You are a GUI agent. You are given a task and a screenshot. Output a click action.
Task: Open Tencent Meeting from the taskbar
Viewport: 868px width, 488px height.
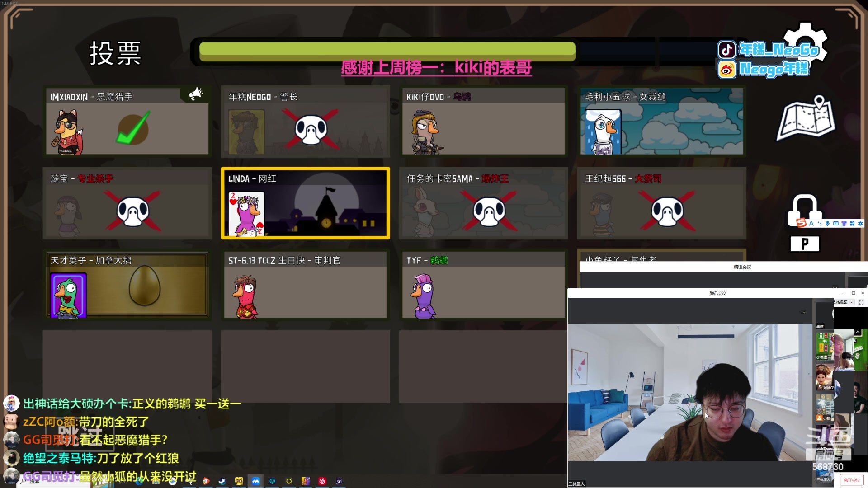pyautogui.click(x=255, y=481)
